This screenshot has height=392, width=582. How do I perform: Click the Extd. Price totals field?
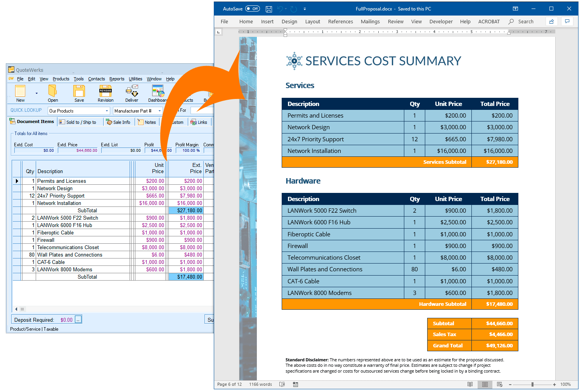78,150
